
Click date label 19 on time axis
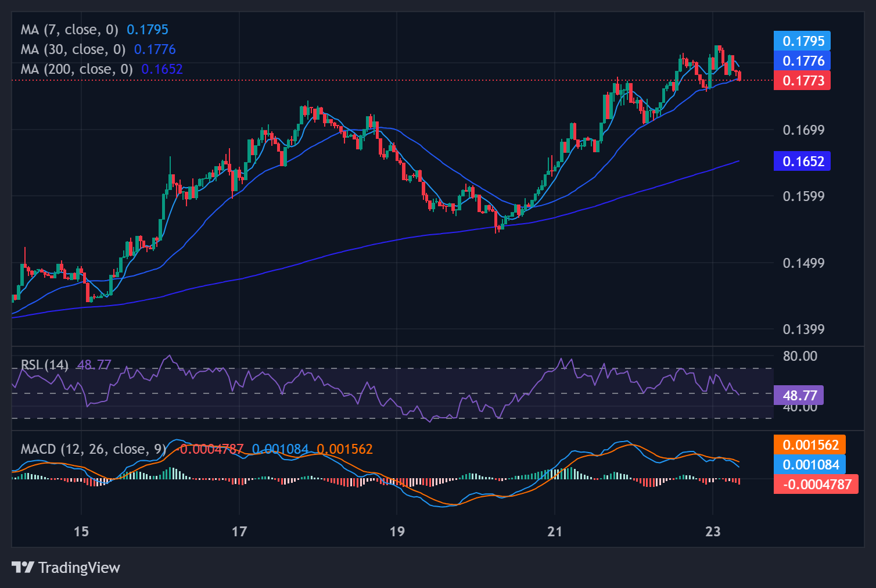pyautogui.click(x=397, y=531)
